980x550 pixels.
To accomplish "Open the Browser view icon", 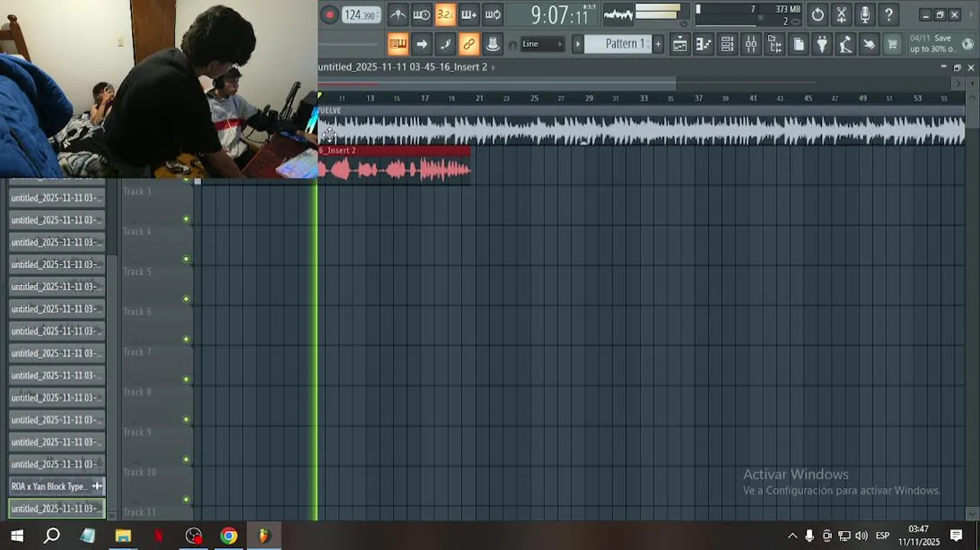I will point(774,44).
